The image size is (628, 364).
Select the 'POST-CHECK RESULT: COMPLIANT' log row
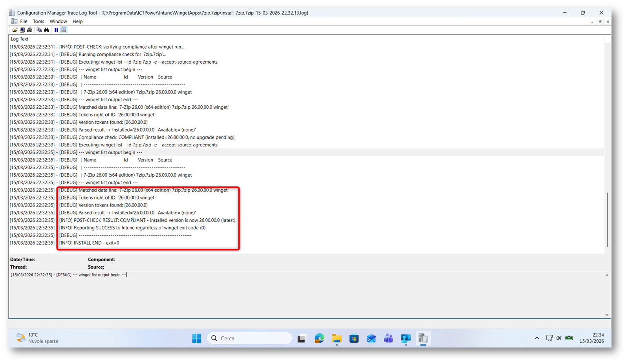pos(307,220)
